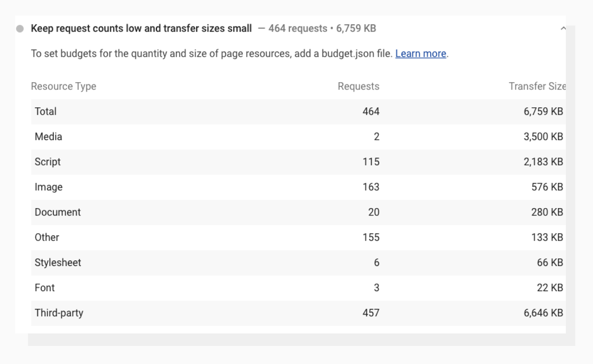Viewport: 593px width, 364px height.
Task: Click the 3,500 KB Media transfer value
Action: pos(543,136)
